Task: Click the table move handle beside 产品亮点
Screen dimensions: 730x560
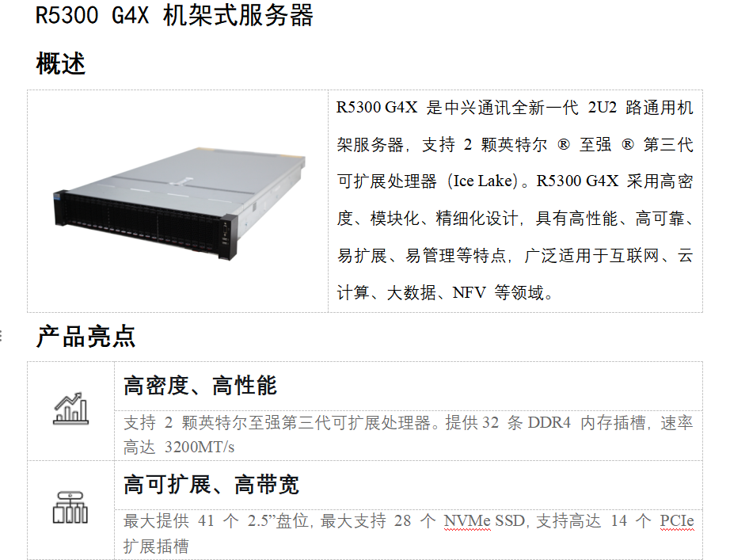Action: pos(1,335)
